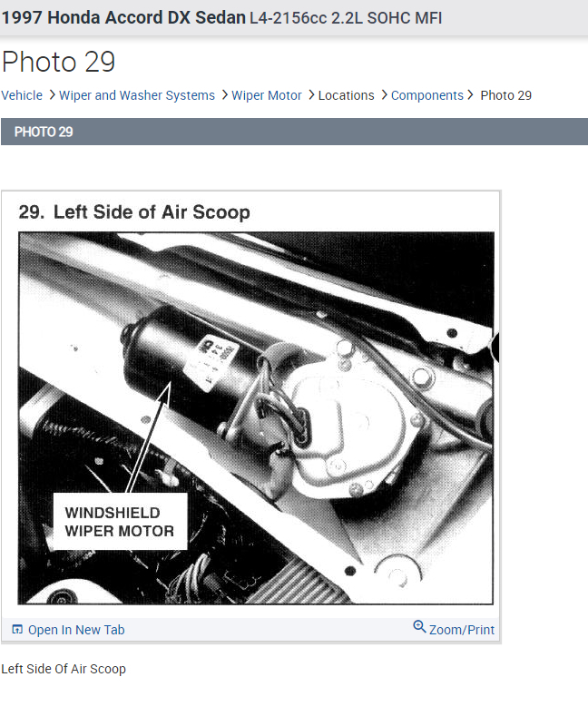Screen dimensions: 588x726
Task: Click the chevron after Vehicle breadcrumb
Action: click(x=52, y=95)
